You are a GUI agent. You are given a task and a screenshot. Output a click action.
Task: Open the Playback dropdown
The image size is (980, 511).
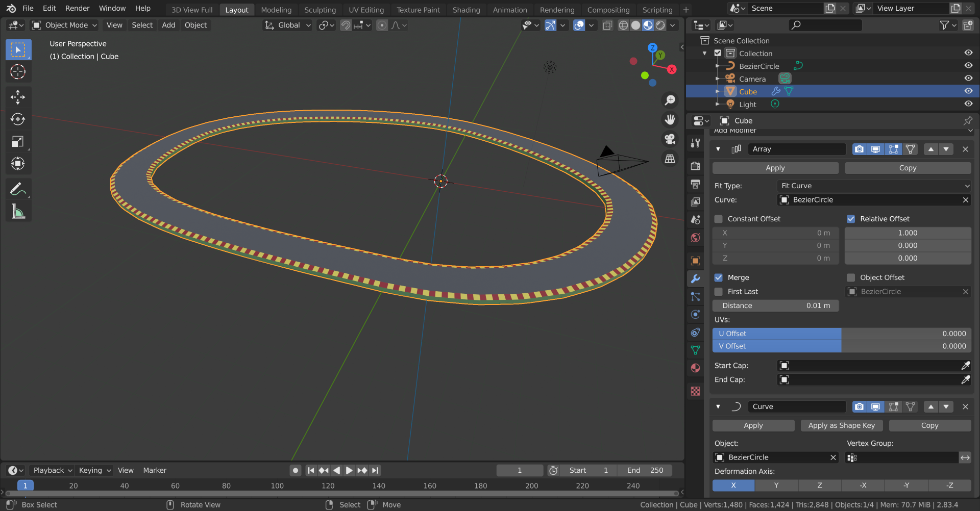pos(52,470)
